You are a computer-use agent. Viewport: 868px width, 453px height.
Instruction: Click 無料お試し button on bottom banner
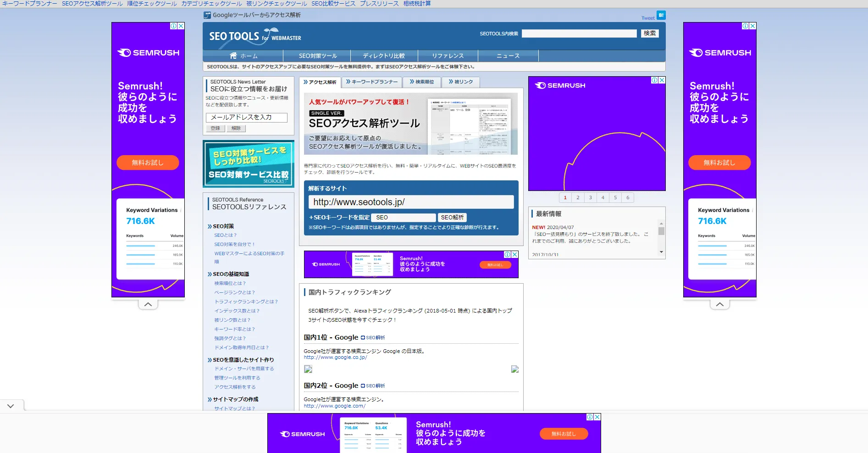(x=564, y=434)
